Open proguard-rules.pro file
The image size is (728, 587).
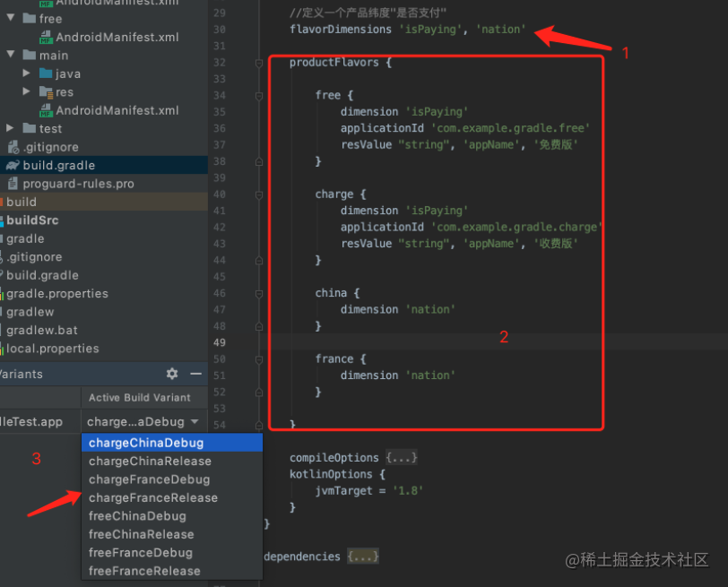pyautogui.click(x=78, y=184)
